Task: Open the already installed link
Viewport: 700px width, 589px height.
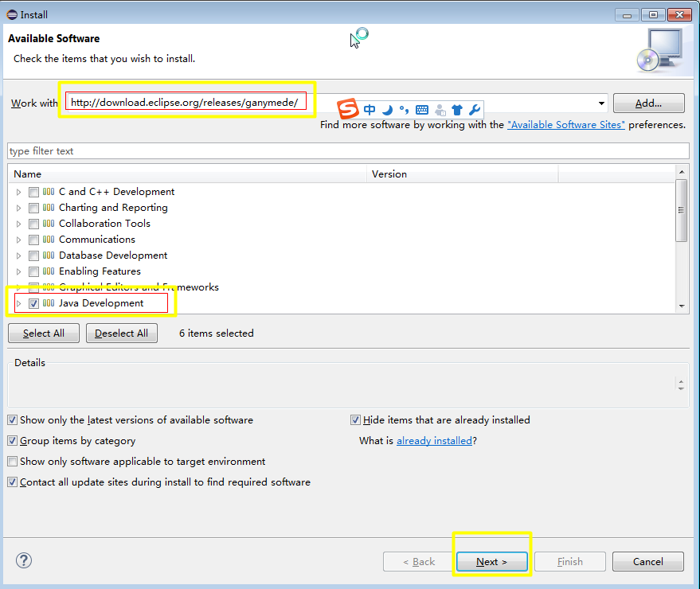Action: (x=434, y=441)
